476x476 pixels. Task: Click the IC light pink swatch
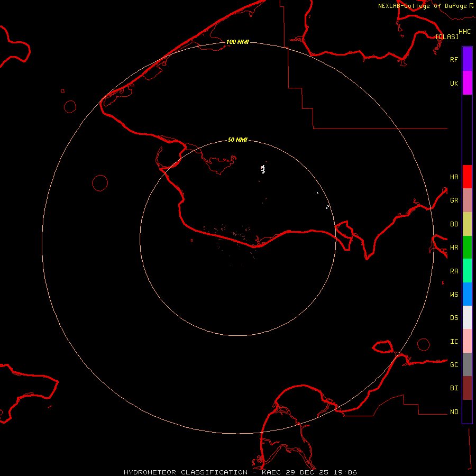click(x=467, y=341)
